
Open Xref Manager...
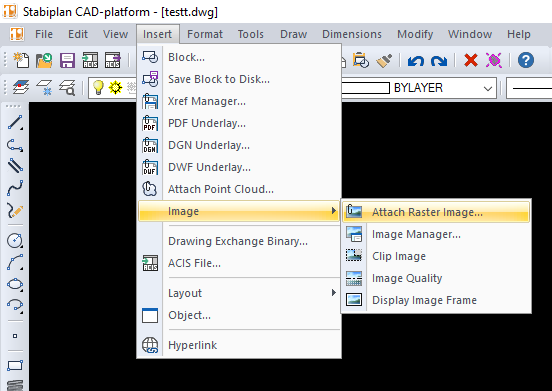click(238, 101)
